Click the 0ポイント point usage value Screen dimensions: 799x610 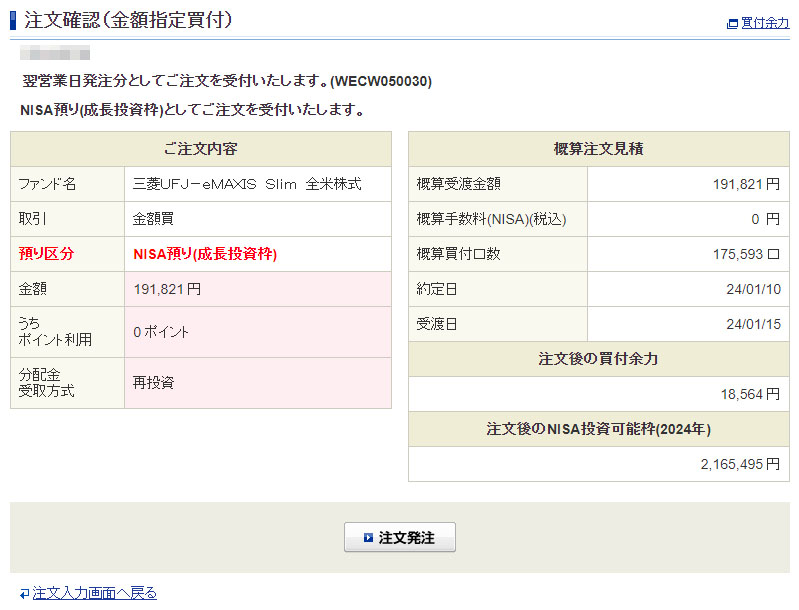(x=161, y=332)
